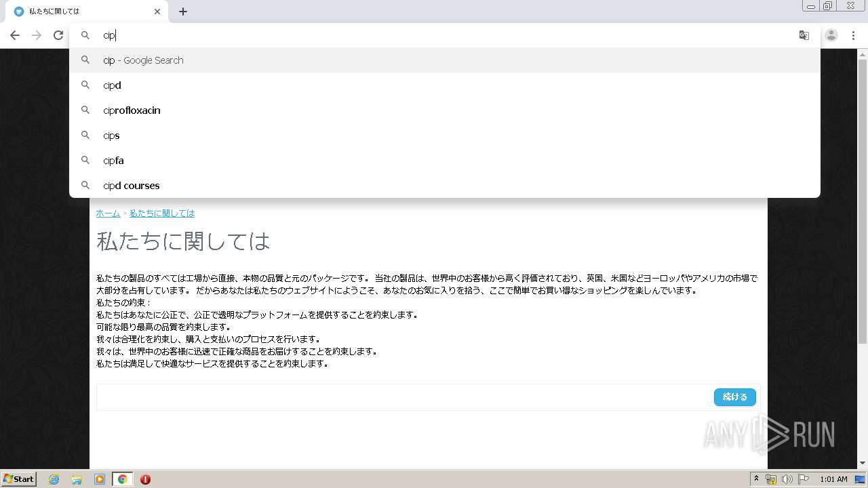Click the 私たちに関しては page heading
868x488 pixels.
coord(183,241)
